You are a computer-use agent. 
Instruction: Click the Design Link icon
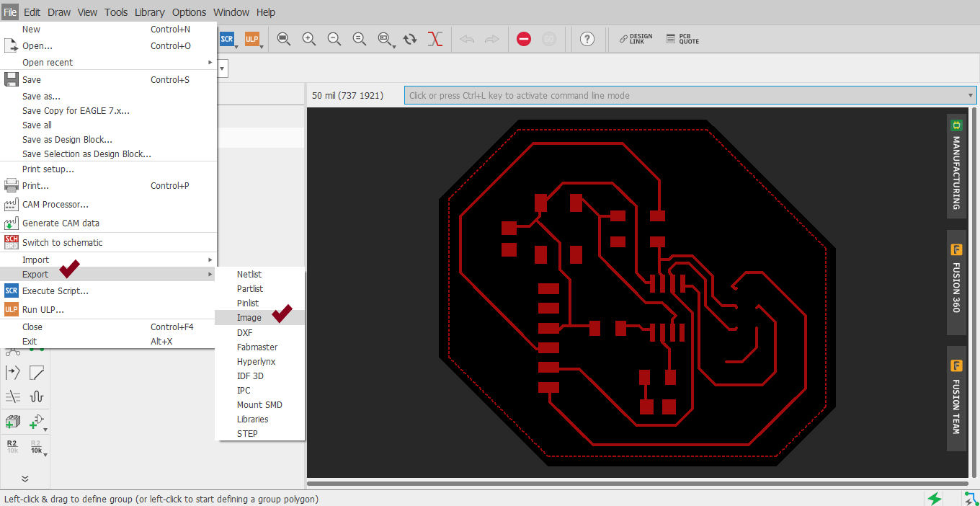click(x=636, y=39)
